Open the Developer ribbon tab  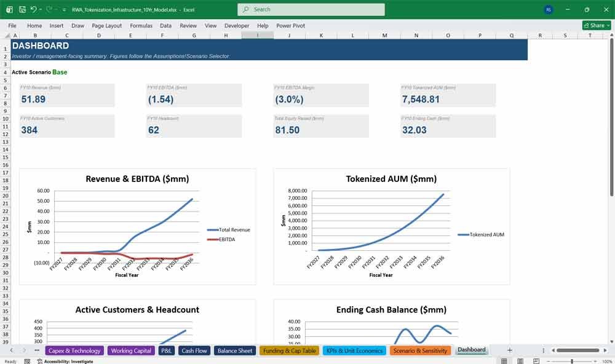pos(237,25)
